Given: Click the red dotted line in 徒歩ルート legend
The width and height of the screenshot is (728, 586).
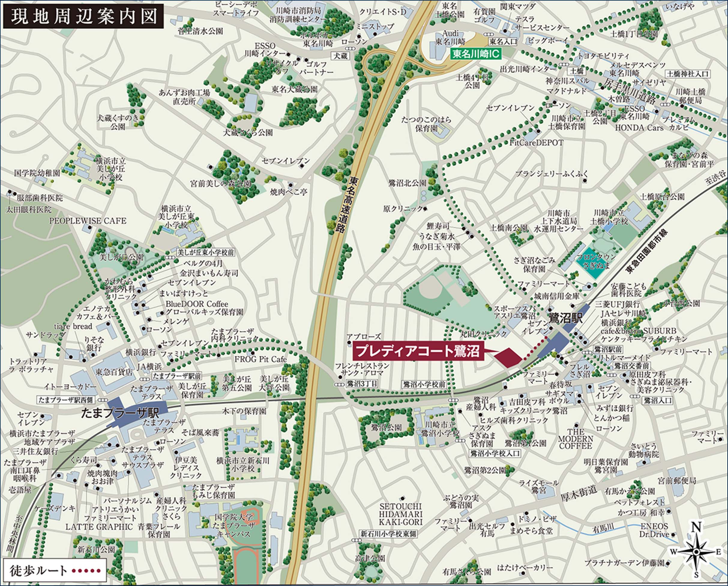Looking at the screenshot, I should point(86,570).
